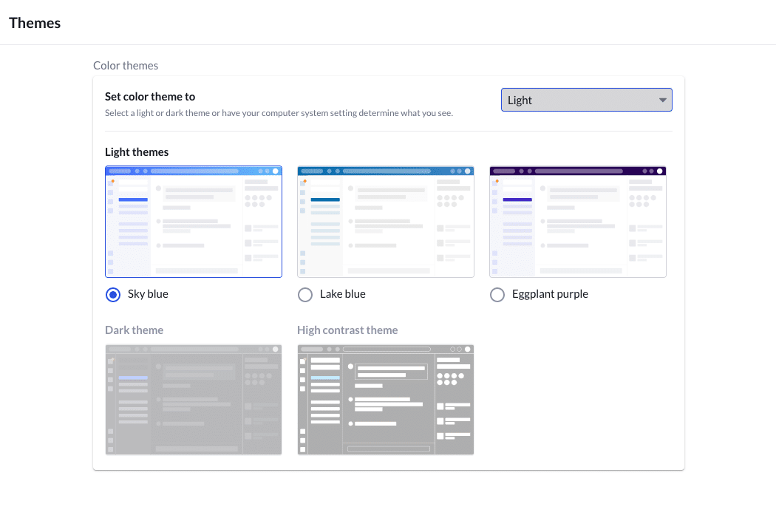Click the "High contrast theme" heading text

tap(347, 330)
